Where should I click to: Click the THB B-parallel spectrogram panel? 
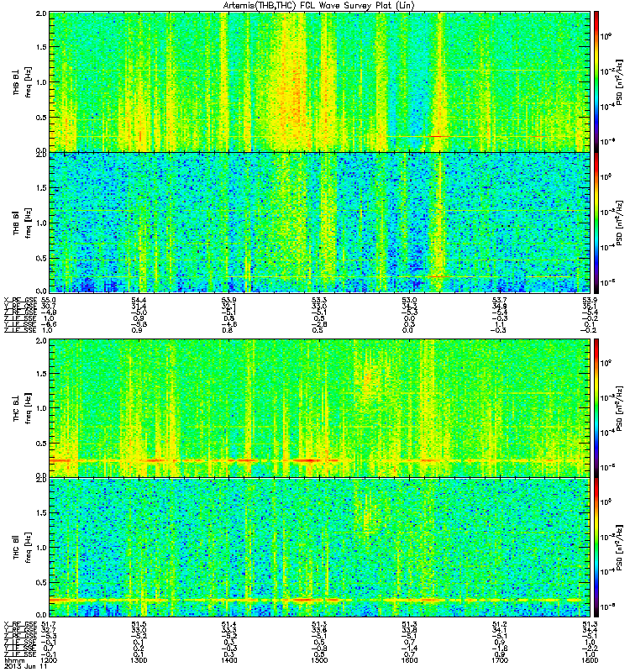pos(320,223)
